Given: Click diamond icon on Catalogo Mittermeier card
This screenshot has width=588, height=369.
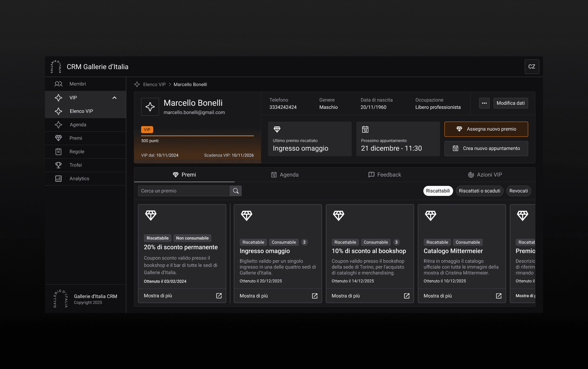Looking at the screenshot, I should 431,216.
